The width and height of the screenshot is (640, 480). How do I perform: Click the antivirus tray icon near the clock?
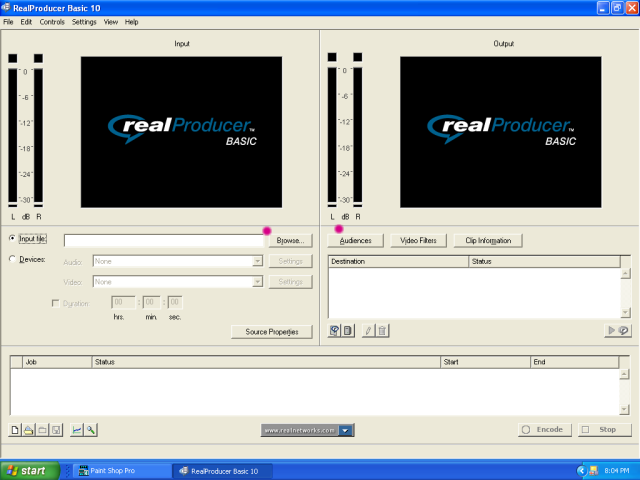pos(593,471)
